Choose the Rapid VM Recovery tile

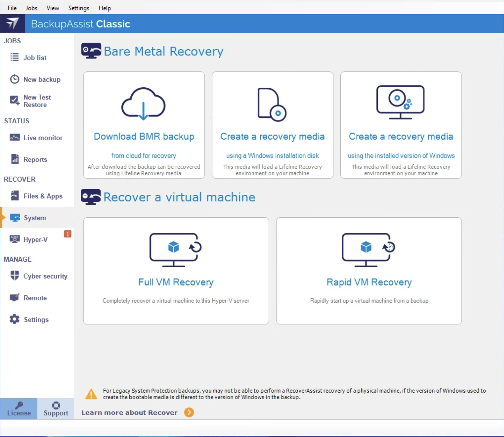coord(368,271)
